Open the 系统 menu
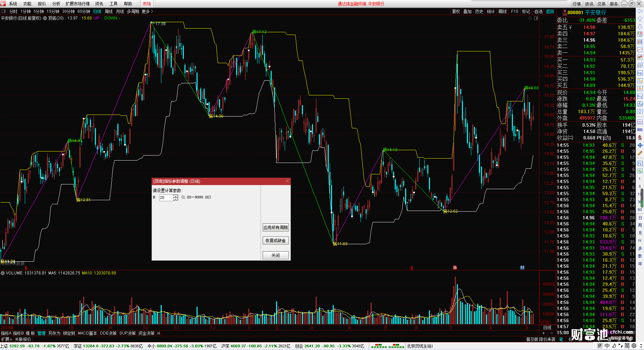 [x=13, y=4]
